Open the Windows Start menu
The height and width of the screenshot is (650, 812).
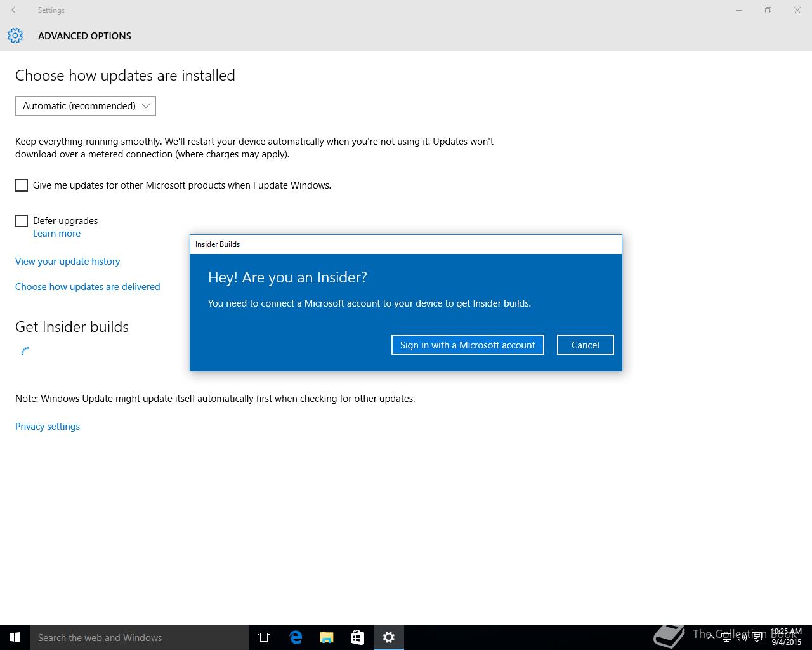[15, 637]
